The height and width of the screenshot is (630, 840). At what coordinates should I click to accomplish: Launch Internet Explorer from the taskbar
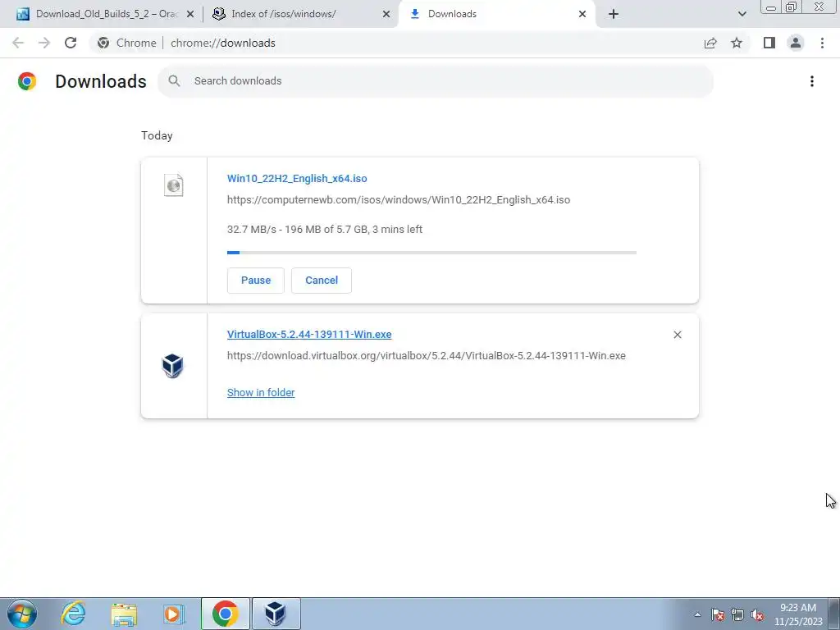click(x=73, y=614)
